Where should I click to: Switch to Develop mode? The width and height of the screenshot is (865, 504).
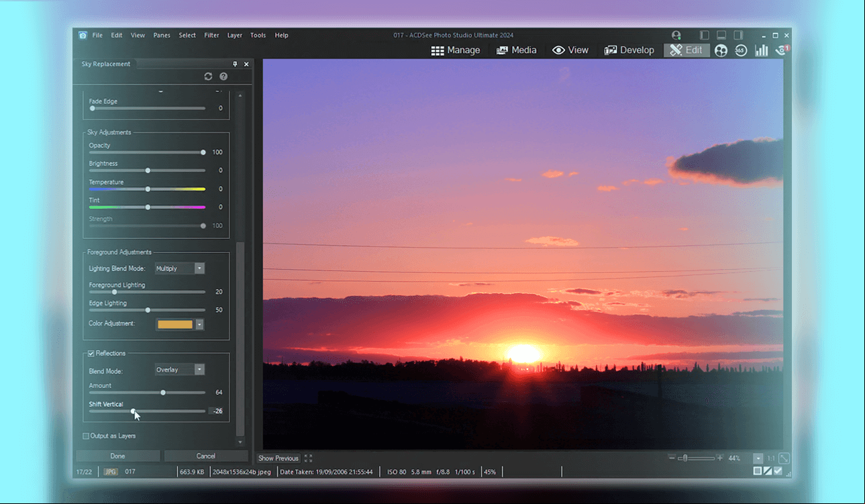(x=629, y=50)
